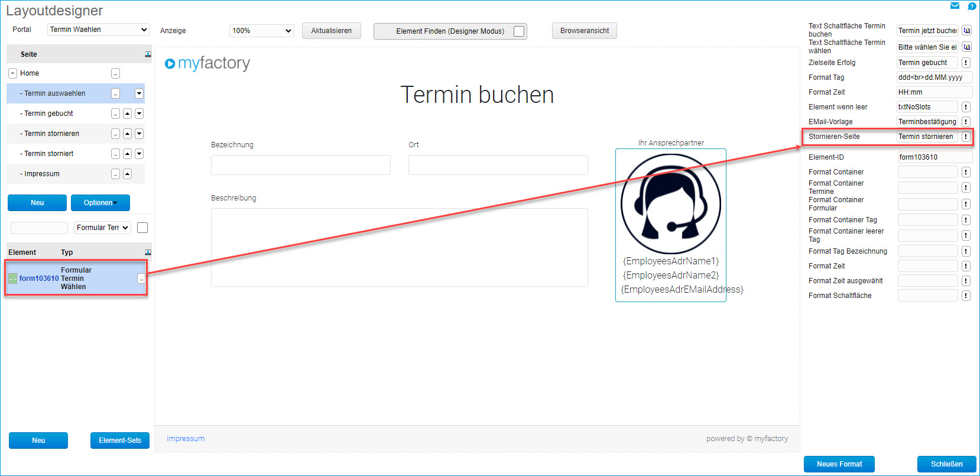Open the mail envelope icon at top right
Screen dimensions: 980x476
[955, 6]
